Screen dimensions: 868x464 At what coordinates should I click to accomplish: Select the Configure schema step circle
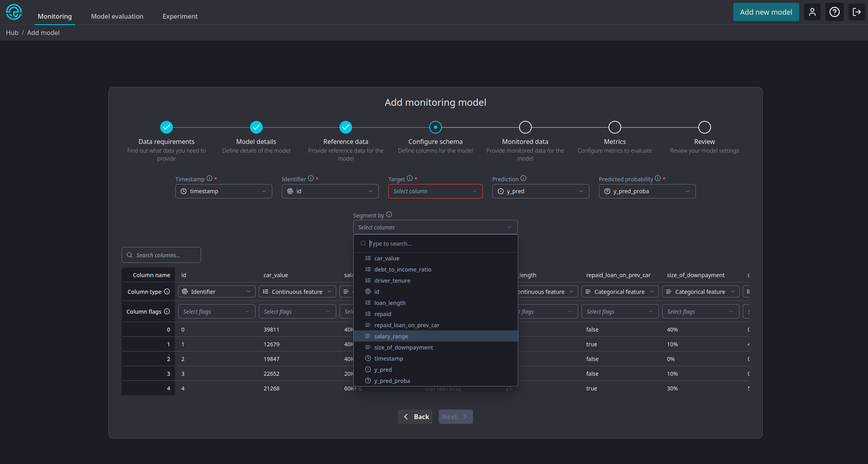point(436,127)
